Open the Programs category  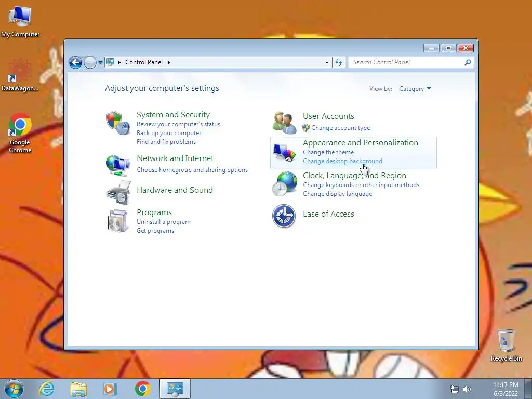[154, 212]
